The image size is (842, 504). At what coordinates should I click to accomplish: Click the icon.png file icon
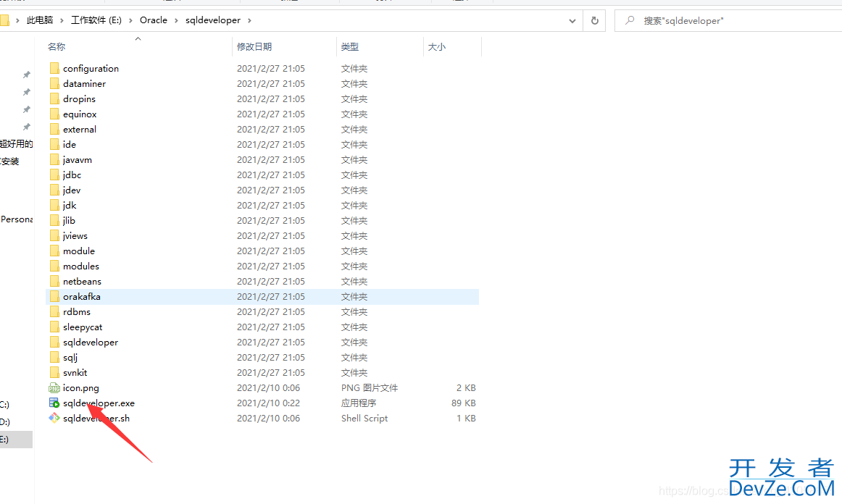point(54,387)
